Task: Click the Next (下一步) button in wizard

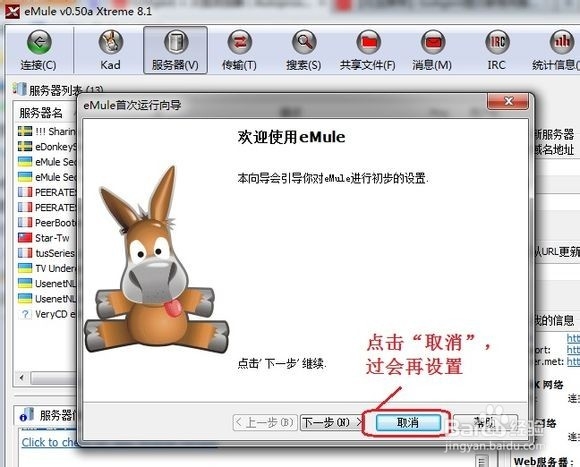Action: (331, 422)
